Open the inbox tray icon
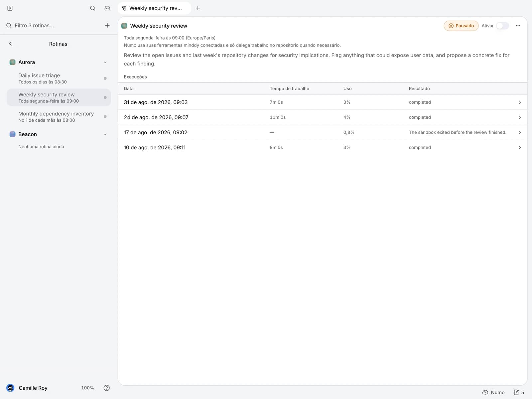The width and height of the screenshot is (532, 399). click(107, 8)
